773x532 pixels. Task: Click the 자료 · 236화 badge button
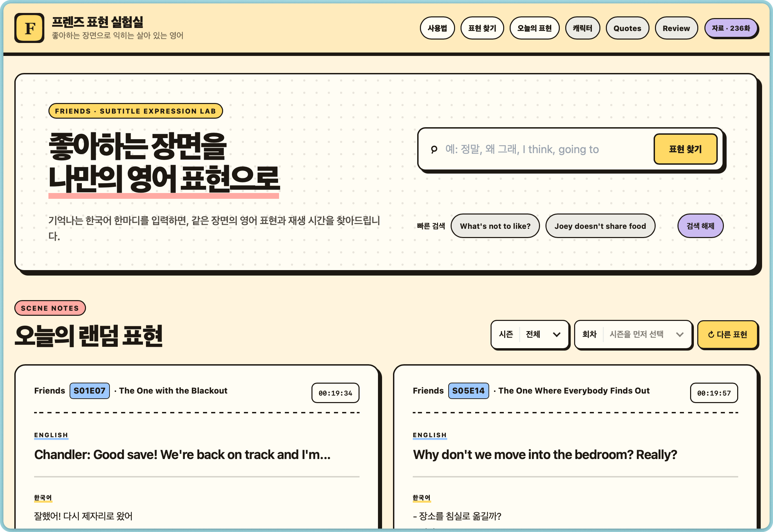coord(731,28)
